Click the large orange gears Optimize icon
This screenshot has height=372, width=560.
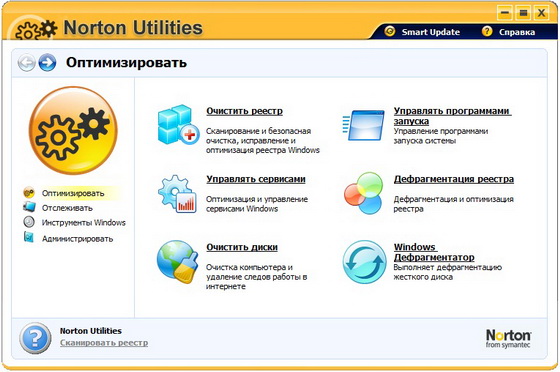73,130
